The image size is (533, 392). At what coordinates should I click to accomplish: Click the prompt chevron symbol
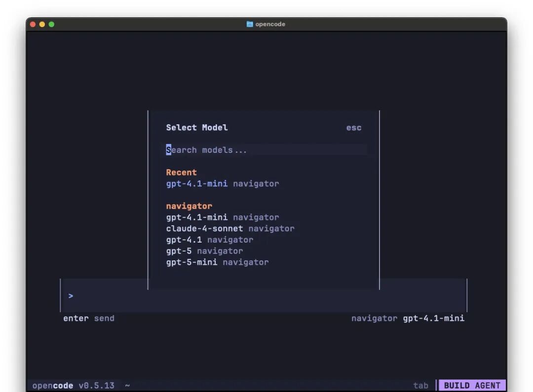[x=71, y=296]
